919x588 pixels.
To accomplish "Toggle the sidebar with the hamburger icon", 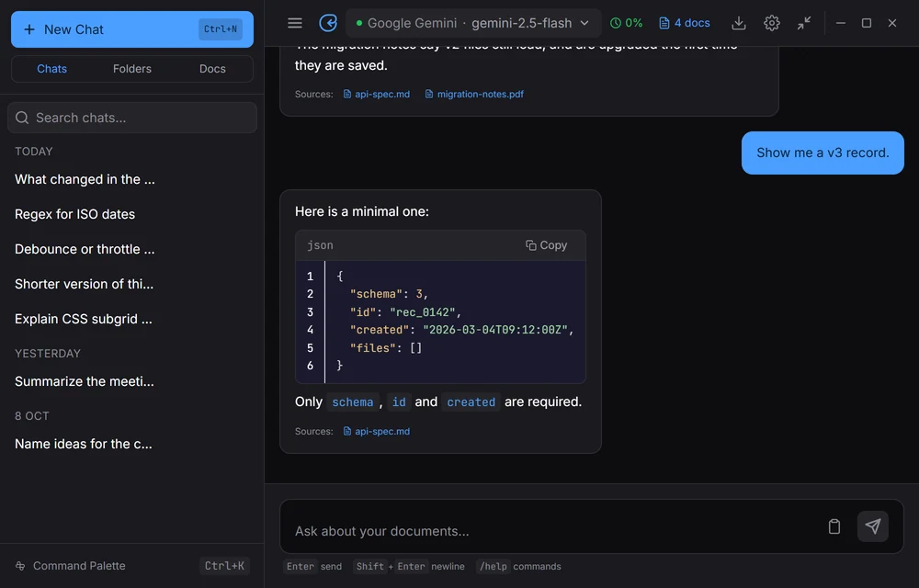I will [x=295, y=23].
